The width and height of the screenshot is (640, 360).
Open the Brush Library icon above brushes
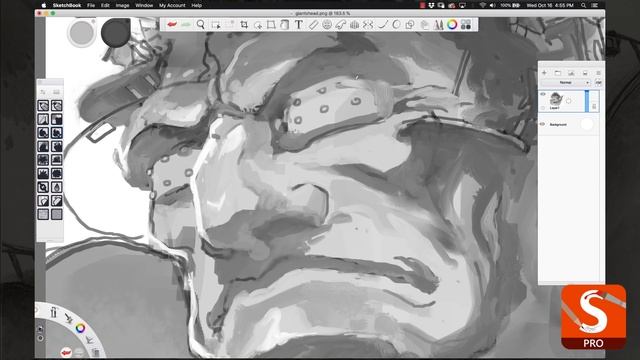pyautogui.click(x=56, y=92)
